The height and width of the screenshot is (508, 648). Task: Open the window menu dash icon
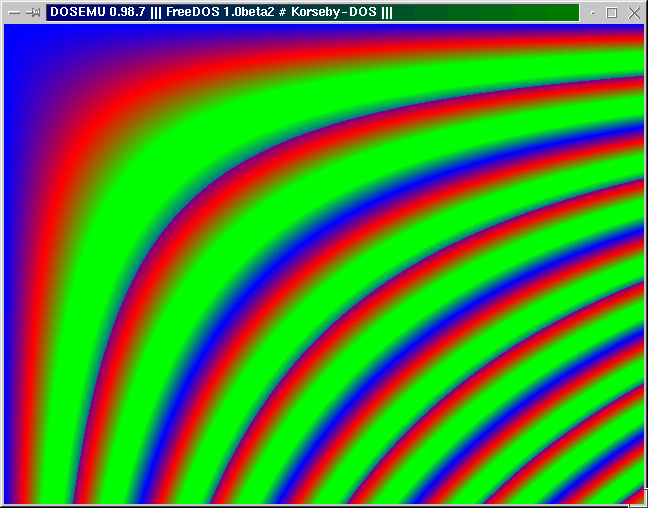(x=14, y=13)
